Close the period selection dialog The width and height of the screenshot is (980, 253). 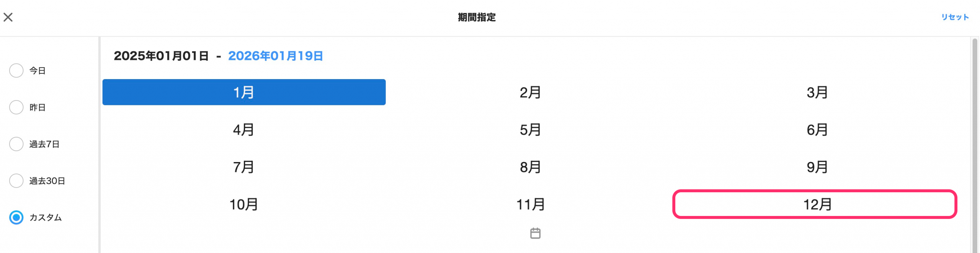click(x=8, y=17)
